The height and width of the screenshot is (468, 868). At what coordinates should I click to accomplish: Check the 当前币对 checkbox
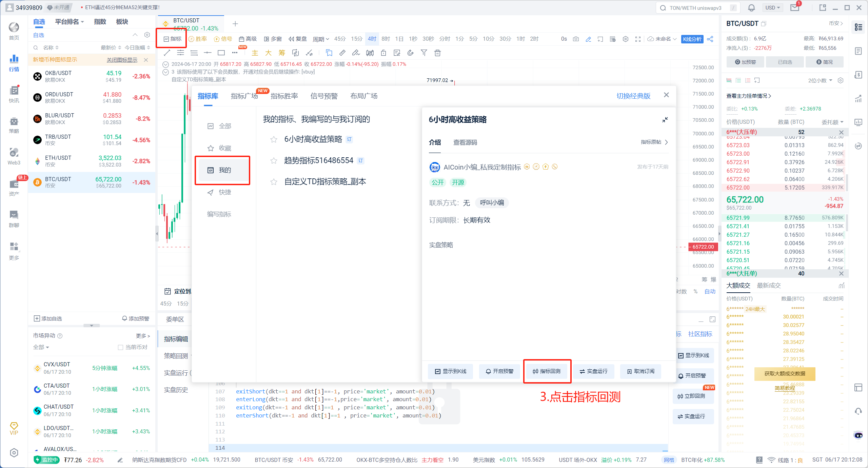[120, 347]
